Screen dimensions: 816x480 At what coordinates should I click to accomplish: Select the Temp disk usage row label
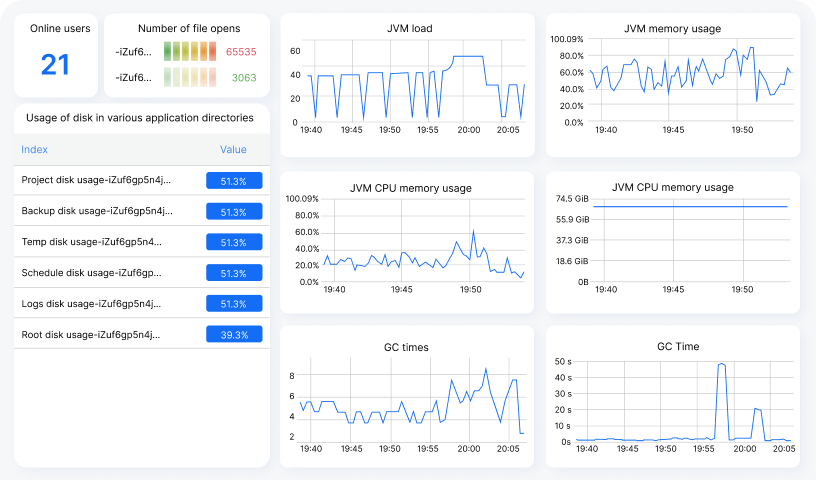point(91,242)
